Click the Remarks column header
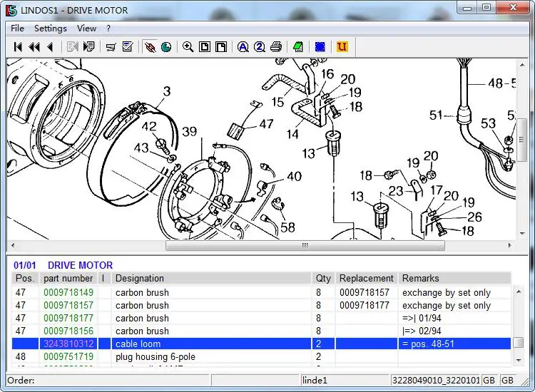 454,278
